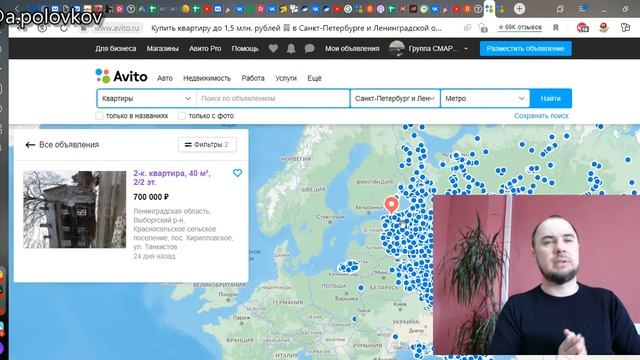Open the 69K отзывов site reviews badge
Screen dimensions: 640x360
click(x=520, y=27)
